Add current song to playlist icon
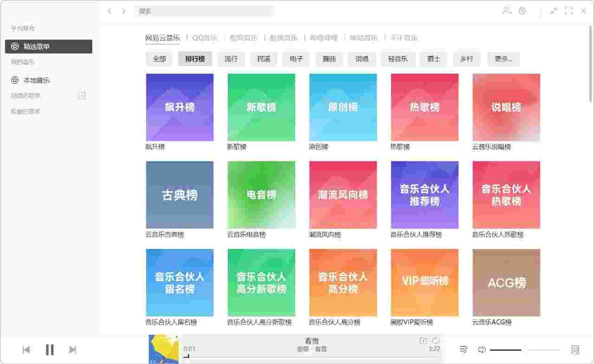 423,341
